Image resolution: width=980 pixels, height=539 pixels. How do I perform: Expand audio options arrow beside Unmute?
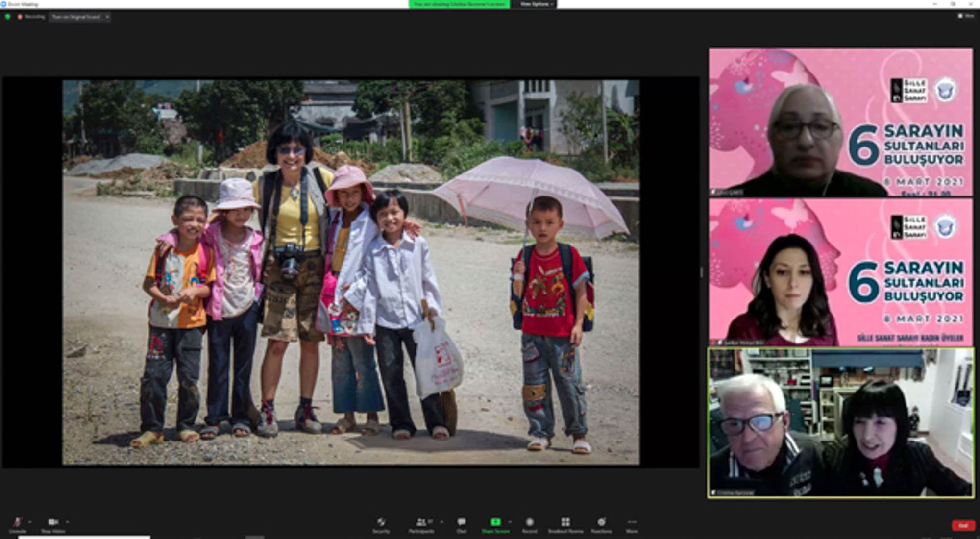[x=30, y=522]
